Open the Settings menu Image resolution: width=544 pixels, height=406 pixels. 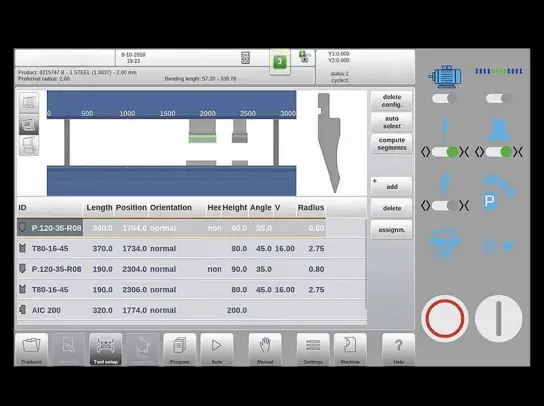pyautogui.click(x=313, y=349)
